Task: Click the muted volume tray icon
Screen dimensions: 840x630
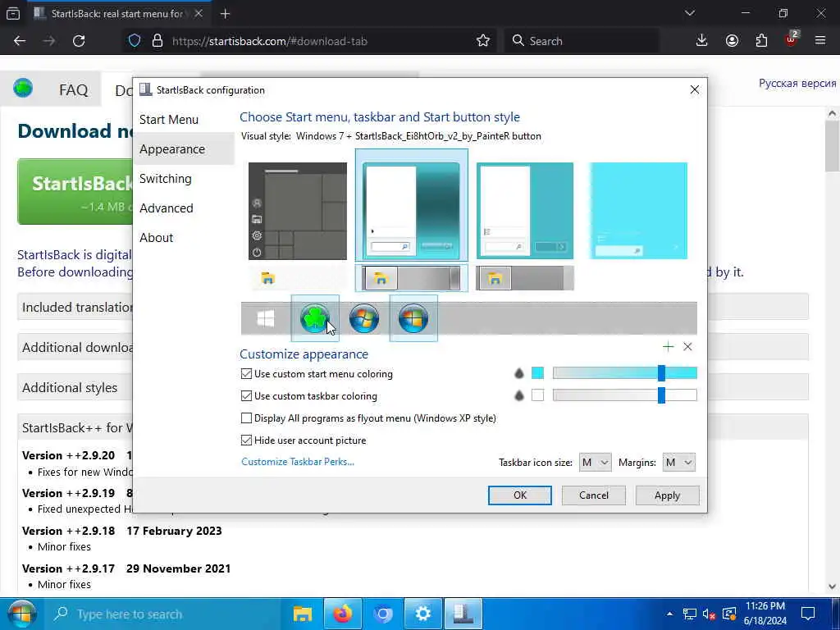Action: 709,614
